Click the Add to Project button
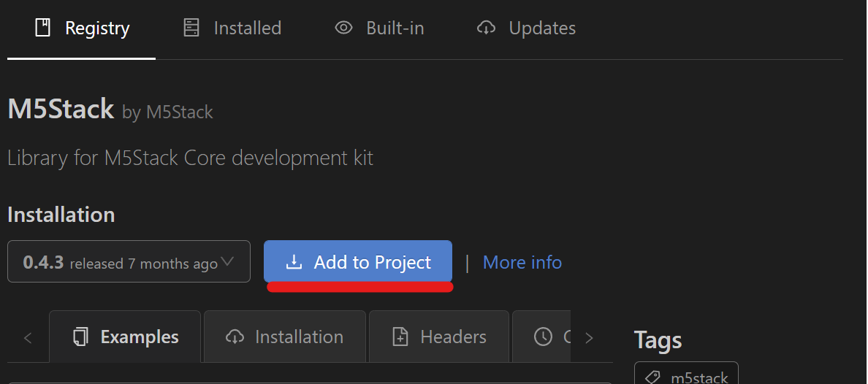Image resolution: width=868 pixels, height=384 pixels. coord(358,261)
